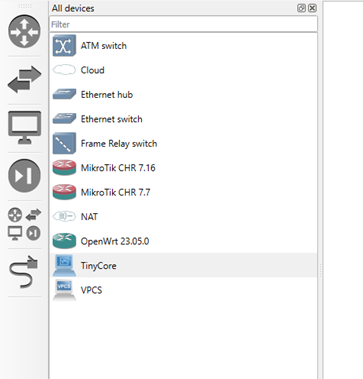Viewport: 363px width, 379px height.
Task: Select the VPCS device entry
Action: [x=183, y=290]
